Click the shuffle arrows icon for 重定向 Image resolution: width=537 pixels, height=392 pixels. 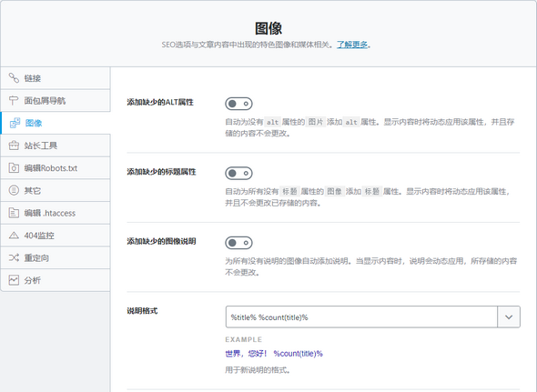point(14,257)
